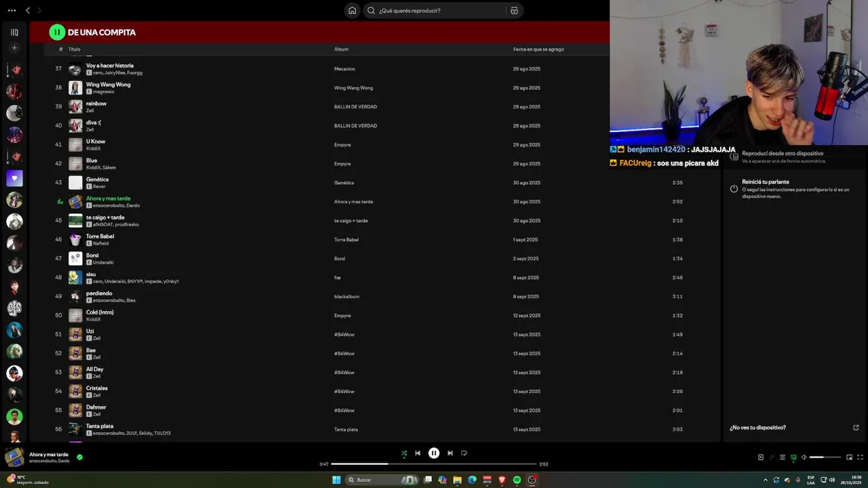Click the plus button to create a playlist

(14, 48)
